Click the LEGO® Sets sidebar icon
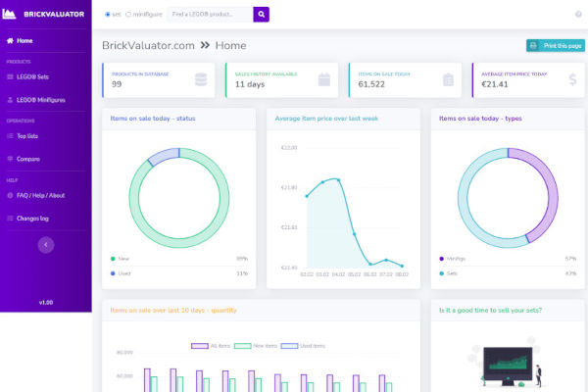The height and width of the screenshot is (392, 588). [x=10, y=76]
